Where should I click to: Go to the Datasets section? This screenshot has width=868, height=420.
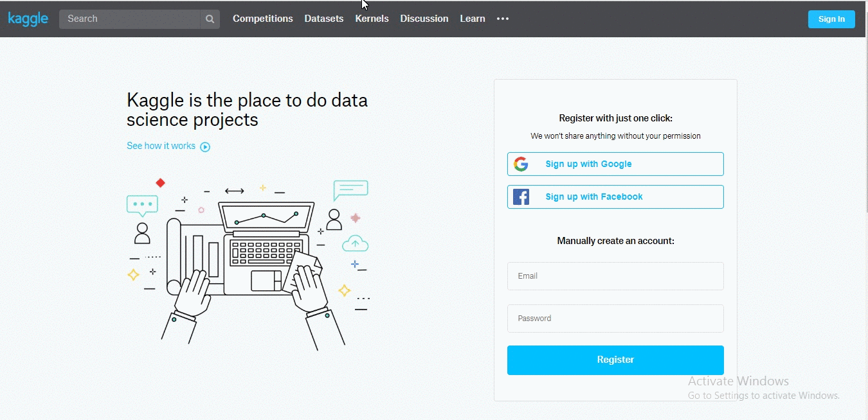click(324, 19)
